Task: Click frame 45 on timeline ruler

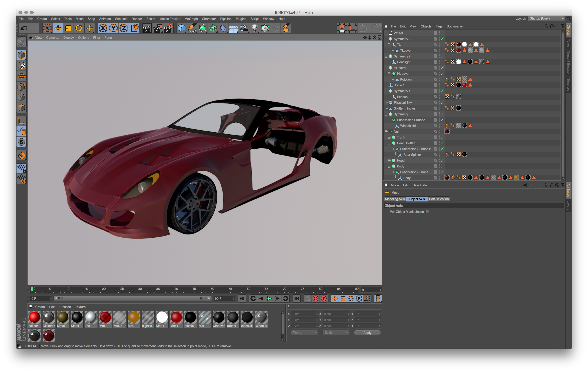Action: [x=194, y=289]
